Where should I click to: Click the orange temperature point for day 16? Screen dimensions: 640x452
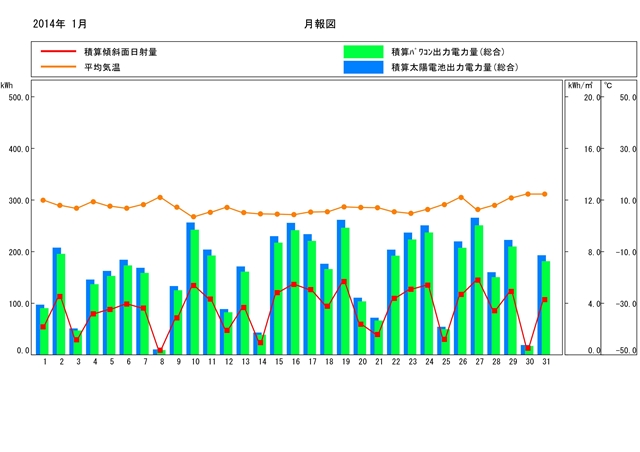[294, 214]
